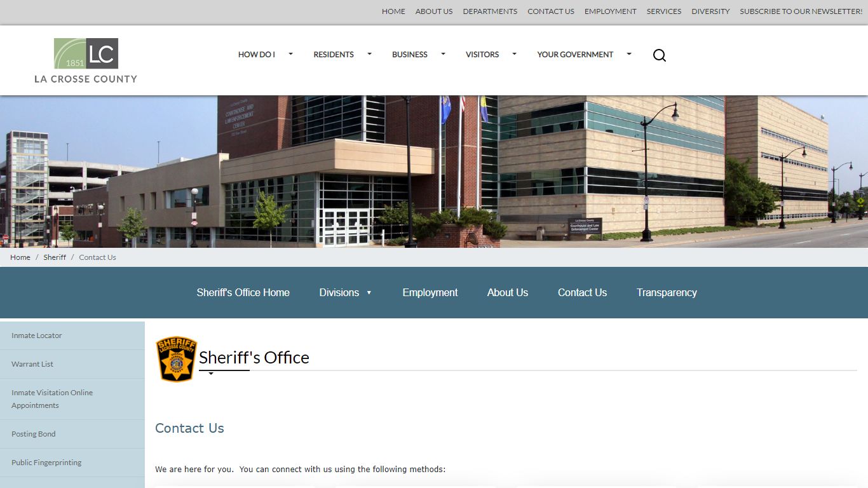Expand the Your Government dropdown arrow
Viewport: 868px width, 488px height.
click(x=629, y=54)
